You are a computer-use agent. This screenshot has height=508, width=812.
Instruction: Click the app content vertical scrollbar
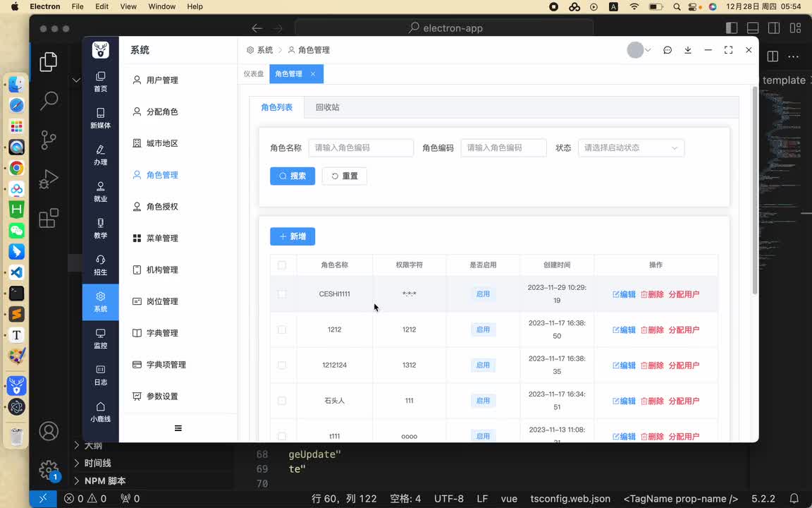pyautogui.click(x=754, y=192)
